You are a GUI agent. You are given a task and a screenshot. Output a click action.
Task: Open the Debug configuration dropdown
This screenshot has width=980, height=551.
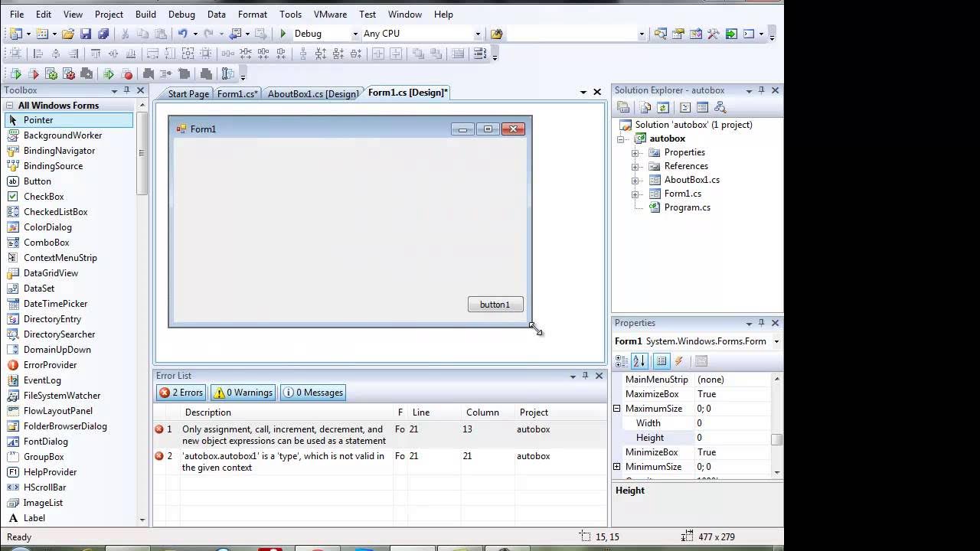(x=355, y=34)
